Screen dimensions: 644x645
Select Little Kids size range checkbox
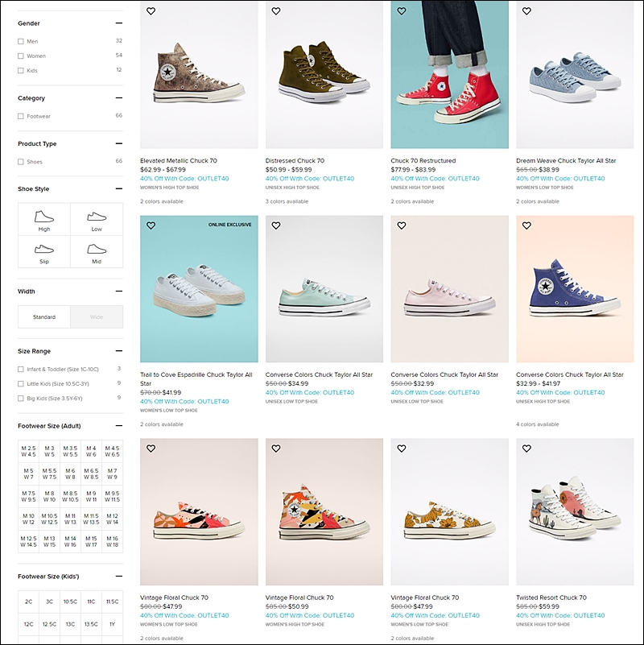(21, 384)
